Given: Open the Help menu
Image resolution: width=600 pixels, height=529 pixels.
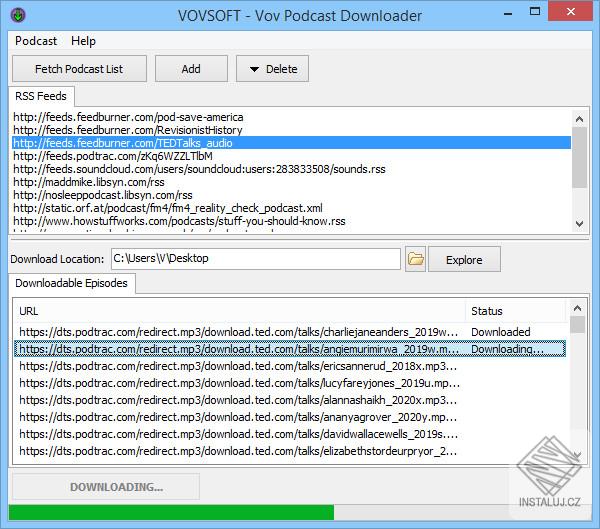Looking at the screenshot, I should coord(83,41).
